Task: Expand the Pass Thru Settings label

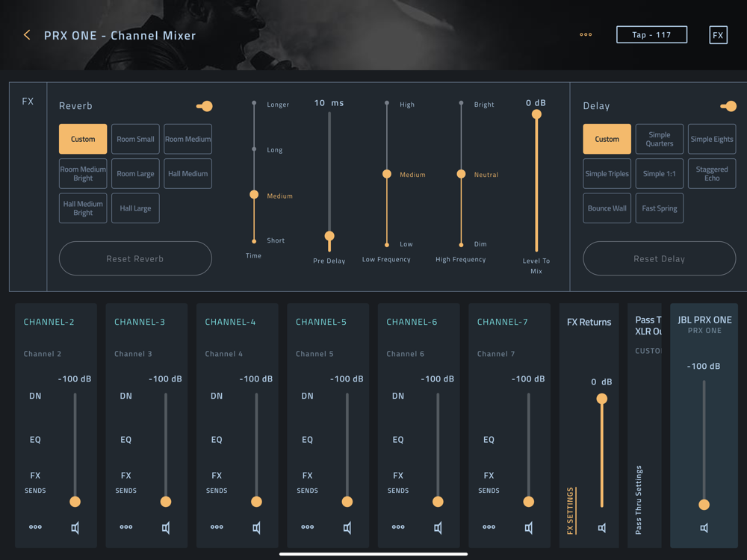Action: pos(639,500)
